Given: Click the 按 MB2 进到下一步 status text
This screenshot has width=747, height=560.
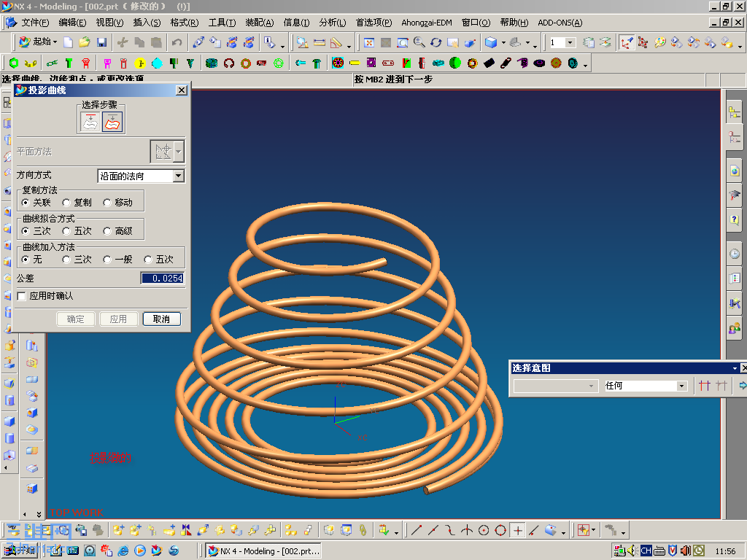Looking at the screenshot, I should click(393, 79).
